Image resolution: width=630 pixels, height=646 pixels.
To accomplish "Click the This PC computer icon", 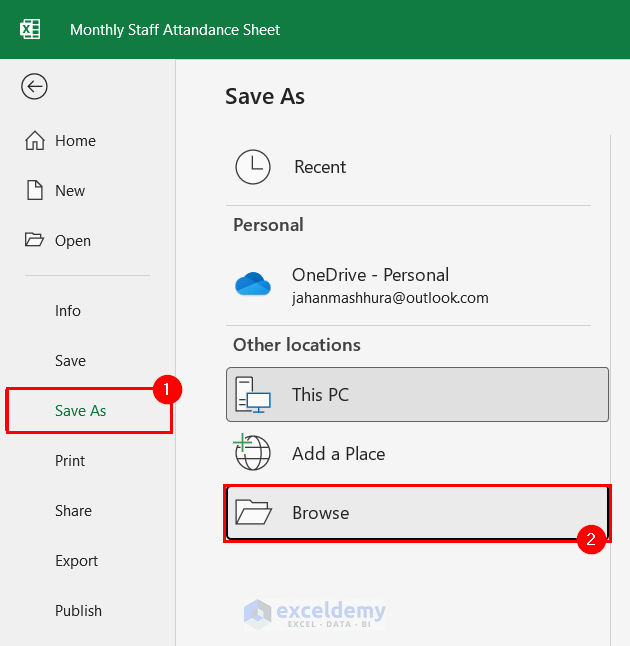I will tap(253, 394).
